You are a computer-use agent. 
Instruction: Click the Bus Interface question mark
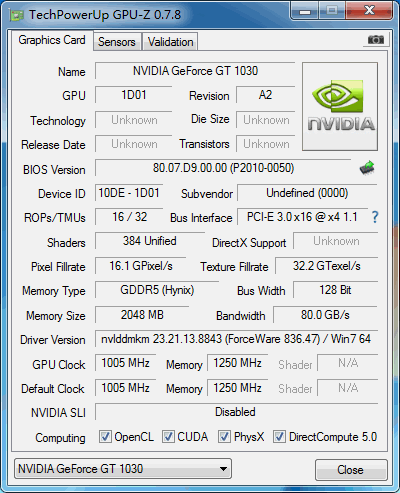(x=375, y=217)
